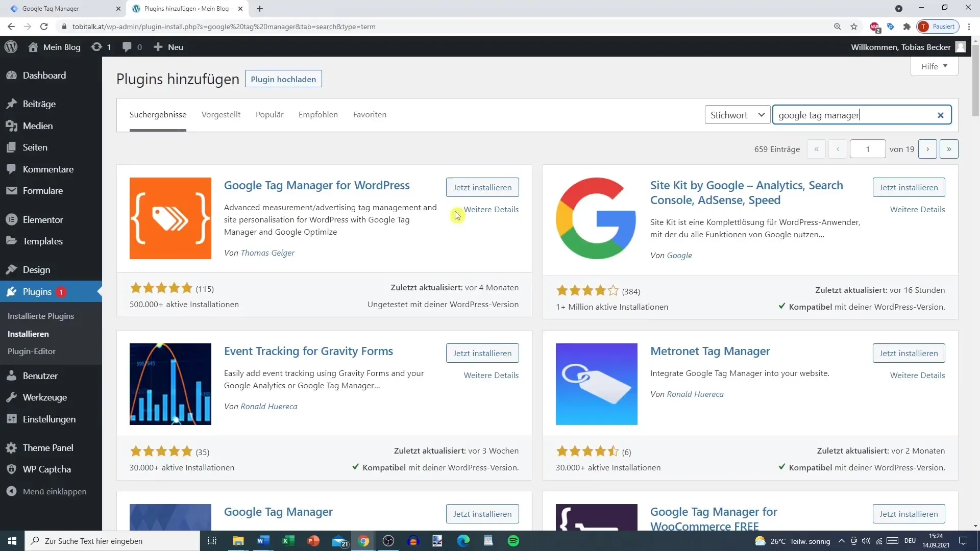Screen dimensions: 980x551
Task: Click the Google Tag Manager for WordPress thumbnail
Action: point(170,218)
